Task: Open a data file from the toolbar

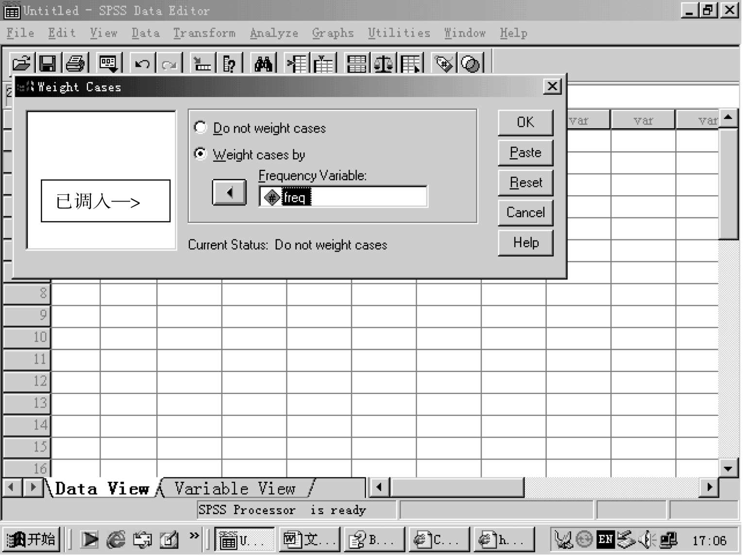Action: [x=21, y=63]
